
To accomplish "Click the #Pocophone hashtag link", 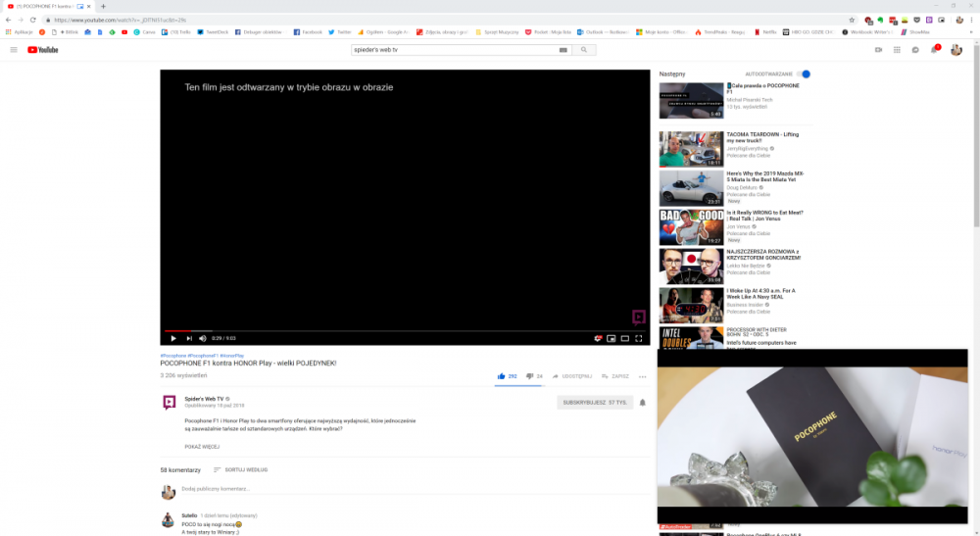I will coord(173,356).
